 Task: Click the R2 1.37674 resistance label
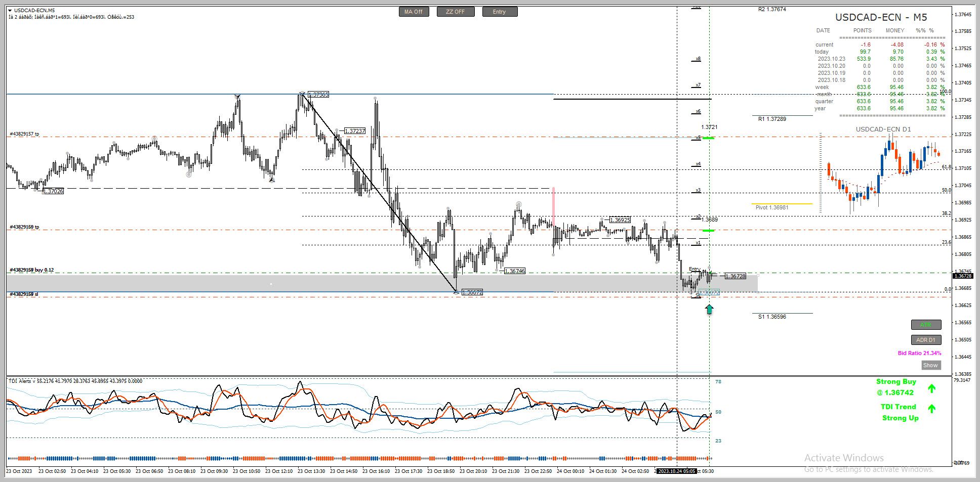coord(772,9)
